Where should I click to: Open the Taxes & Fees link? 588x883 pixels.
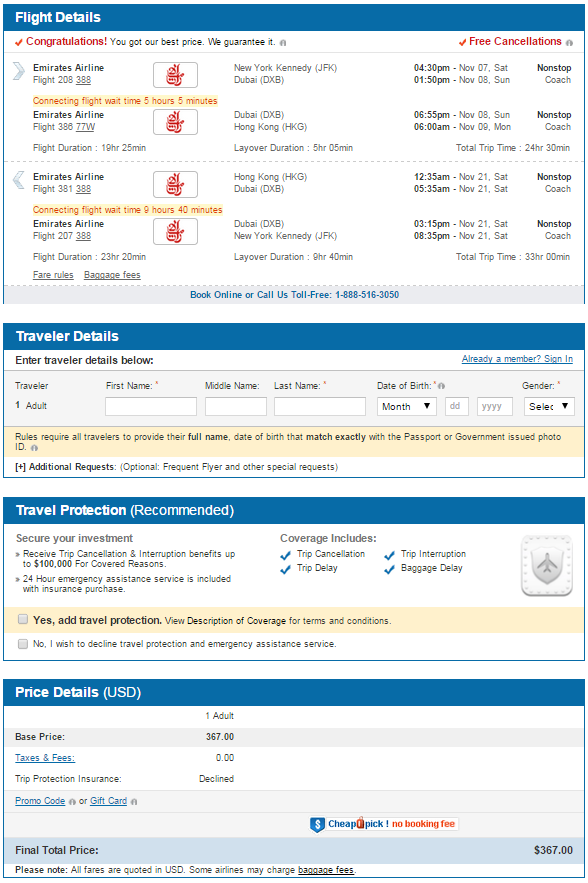[44, 758]
